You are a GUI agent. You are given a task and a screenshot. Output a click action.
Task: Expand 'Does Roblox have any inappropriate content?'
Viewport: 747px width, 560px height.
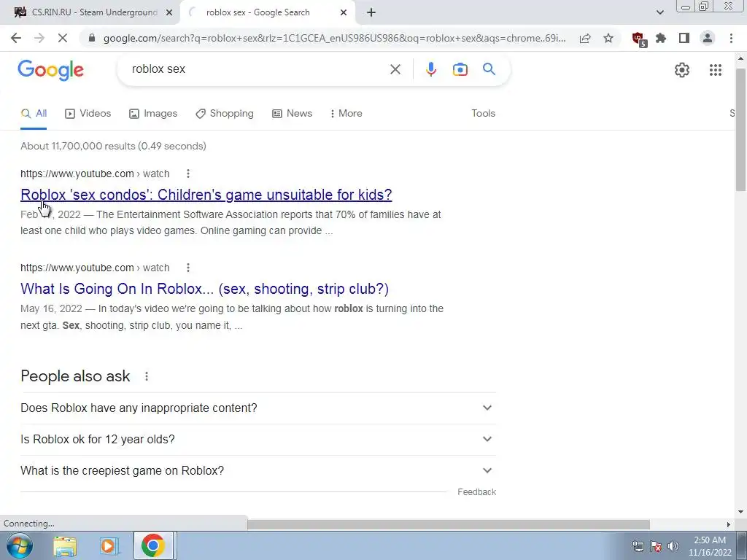click(x=258, y=408)
